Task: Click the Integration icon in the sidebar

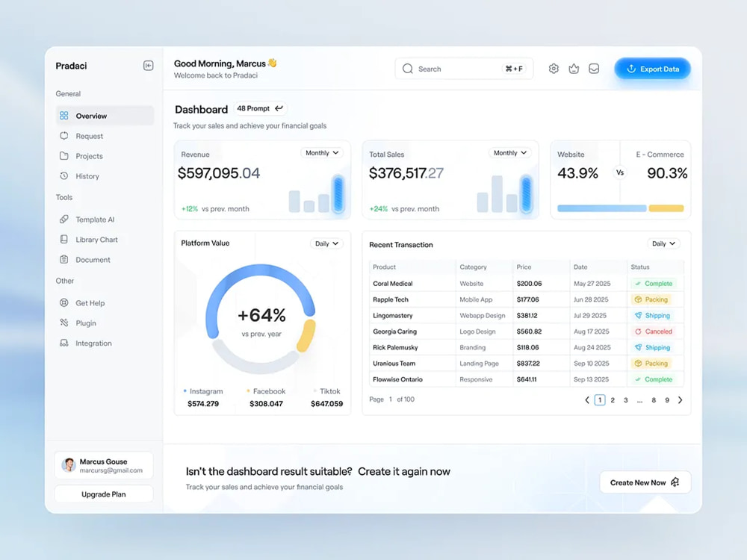Action: [63, 343]
